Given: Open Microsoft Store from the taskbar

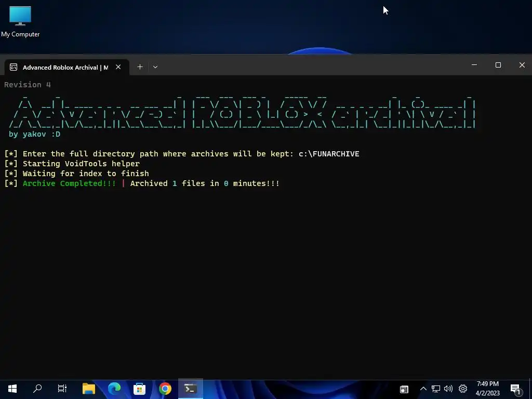Looking at the screenshot, I should pyautogui.click(x=139, y=389).
